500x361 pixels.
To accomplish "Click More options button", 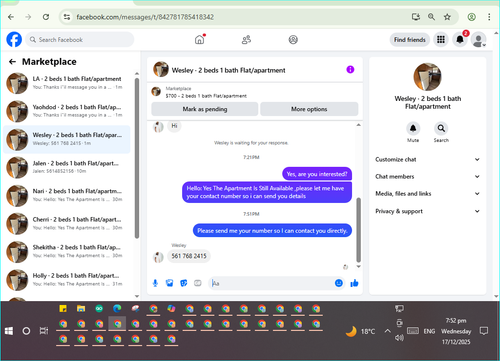I will (309, 109).
